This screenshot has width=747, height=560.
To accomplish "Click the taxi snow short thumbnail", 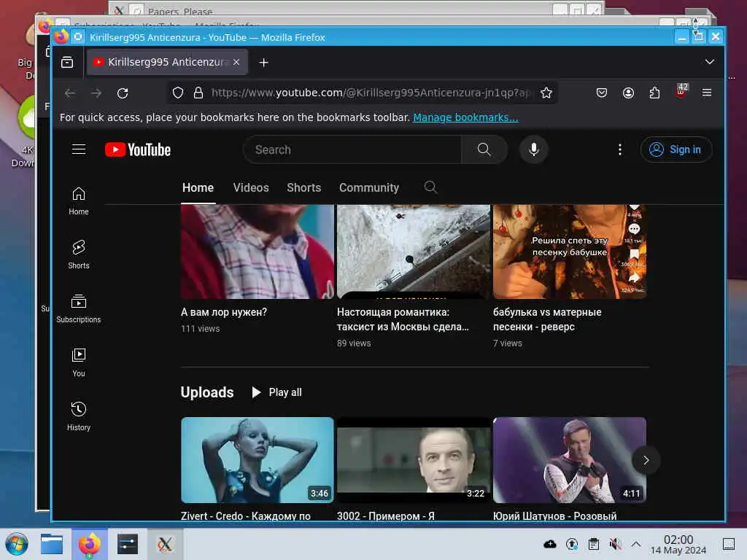I will [414, 252].
